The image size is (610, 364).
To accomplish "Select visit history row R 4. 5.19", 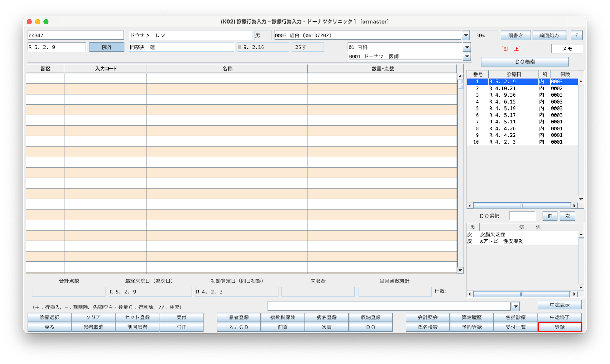I will pyautogui.click(x=522, y=109).
